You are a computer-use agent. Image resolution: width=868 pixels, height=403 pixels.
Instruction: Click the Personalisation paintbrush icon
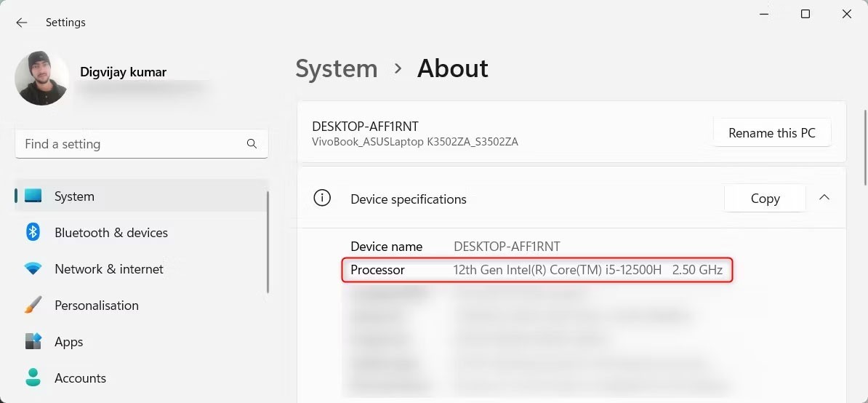pyautogui.click(x=33, y=306)
